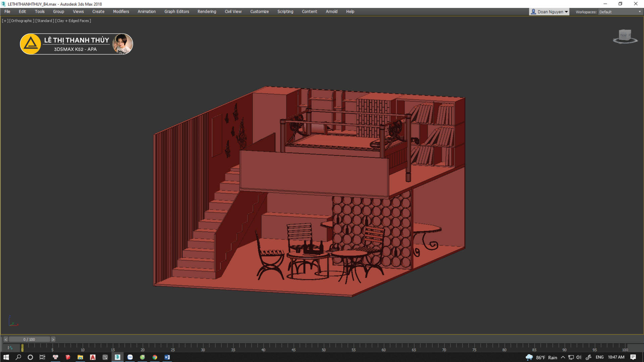Image resolution: width=644 pixels, height=362 pixels.
Task: Open AutoCAD from the taskbar
Action: tap(93, 357)
